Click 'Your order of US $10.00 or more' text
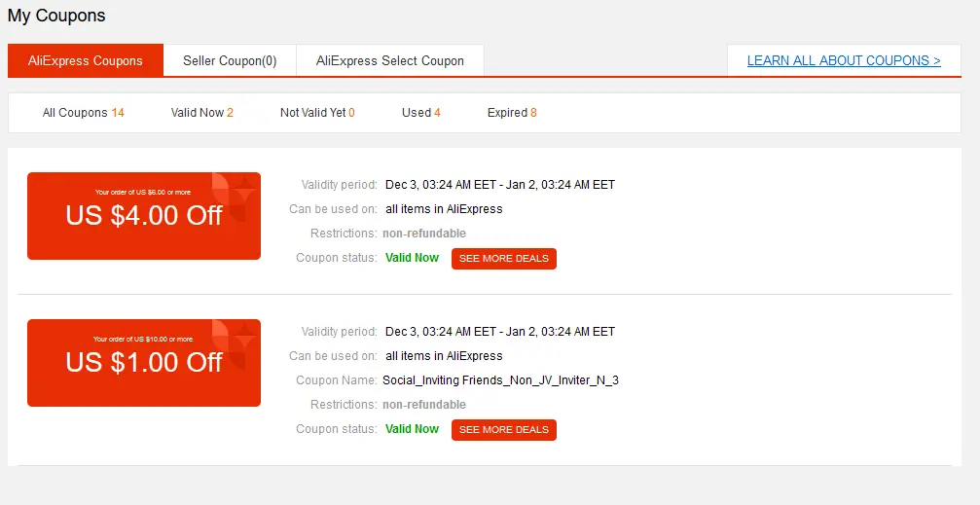Screen dimensions: 980x505 tap(143, 339)
